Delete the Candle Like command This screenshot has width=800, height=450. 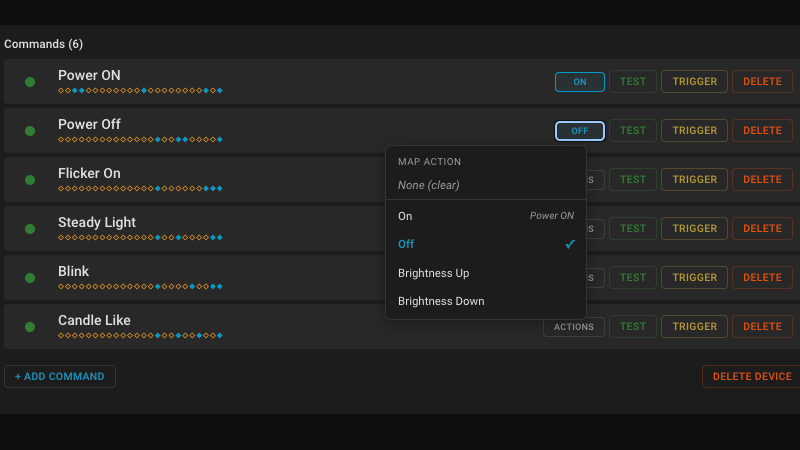[762, 327]
